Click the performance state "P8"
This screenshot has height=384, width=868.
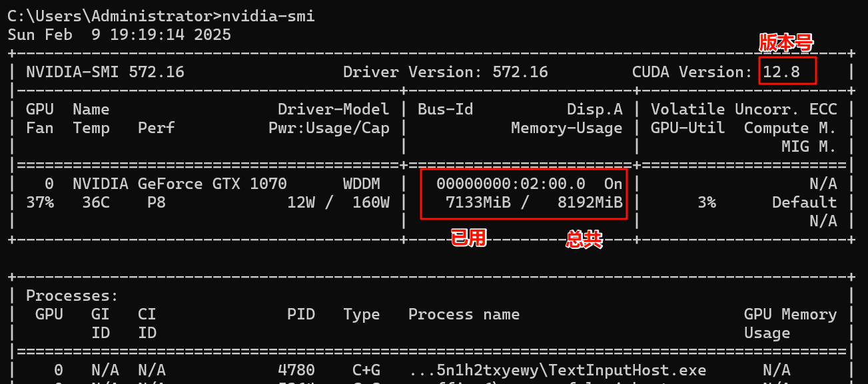[156, 202]
